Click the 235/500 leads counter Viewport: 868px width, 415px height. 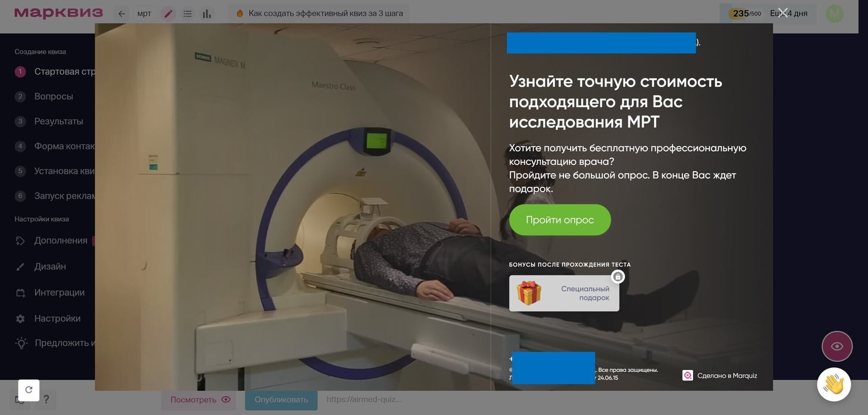[746, 14]
